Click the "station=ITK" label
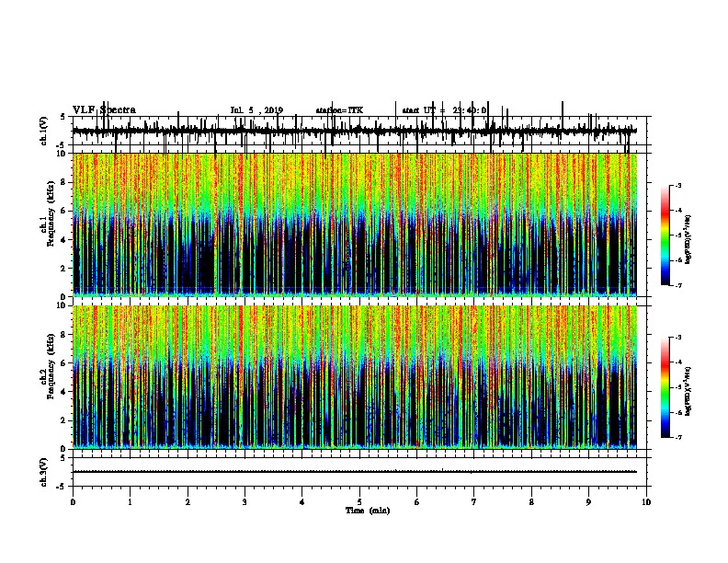Screen dimensions: 728x563 [339, 110]
